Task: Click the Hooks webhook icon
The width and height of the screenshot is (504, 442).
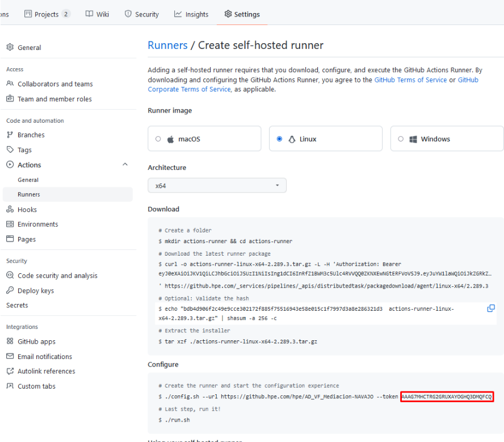Action: point(10,209)
